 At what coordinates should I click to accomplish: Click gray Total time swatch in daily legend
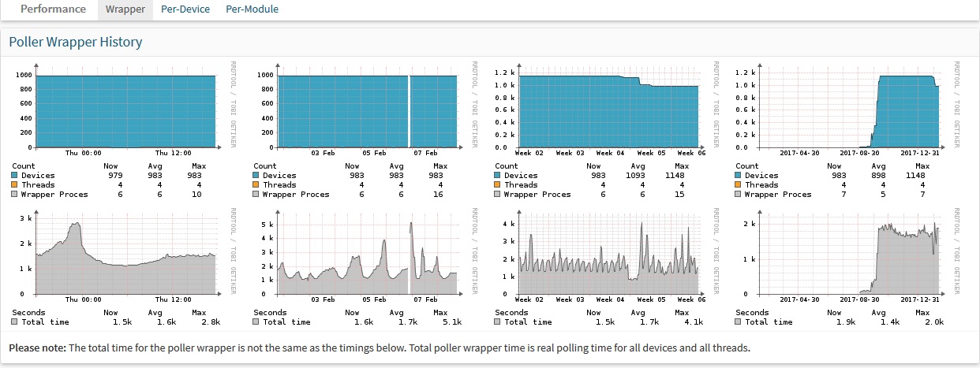pos(14,322)
